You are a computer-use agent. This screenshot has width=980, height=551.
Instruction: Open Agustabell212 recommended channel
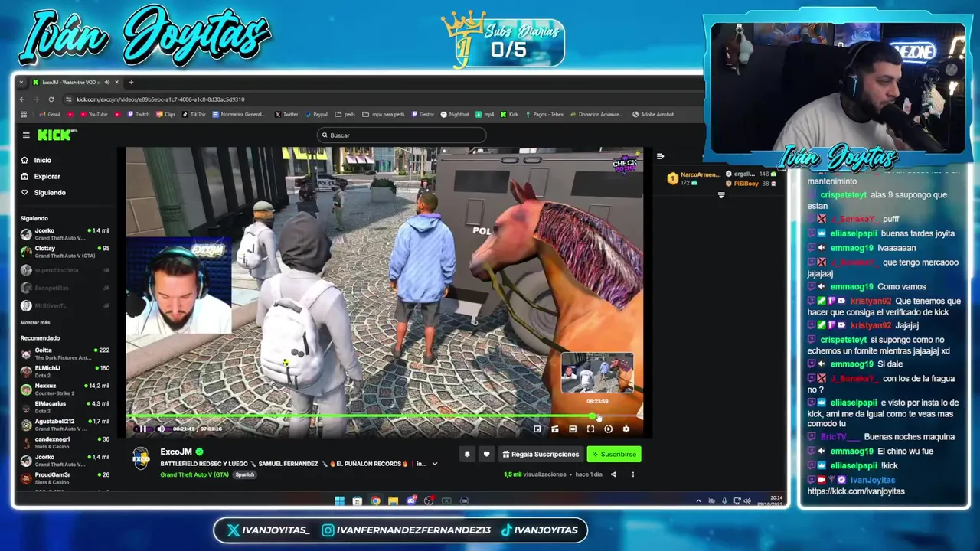pos(65,425)
